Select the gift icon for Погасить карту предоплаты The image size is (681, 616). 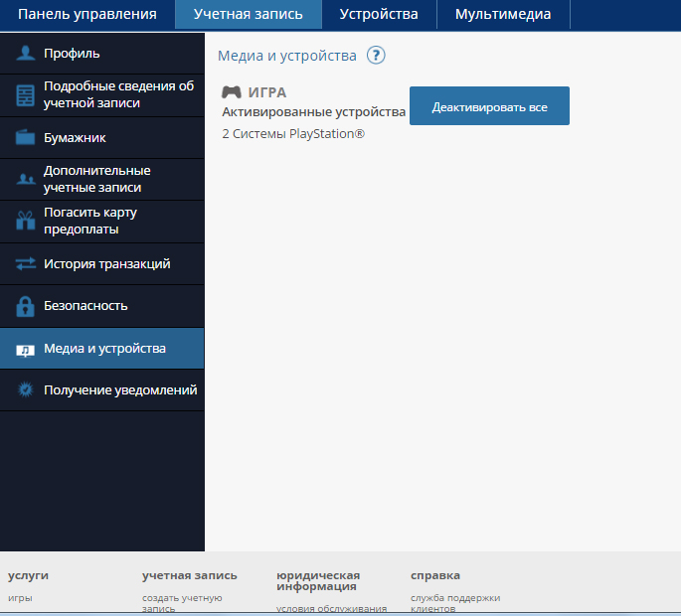coord(25,222)
